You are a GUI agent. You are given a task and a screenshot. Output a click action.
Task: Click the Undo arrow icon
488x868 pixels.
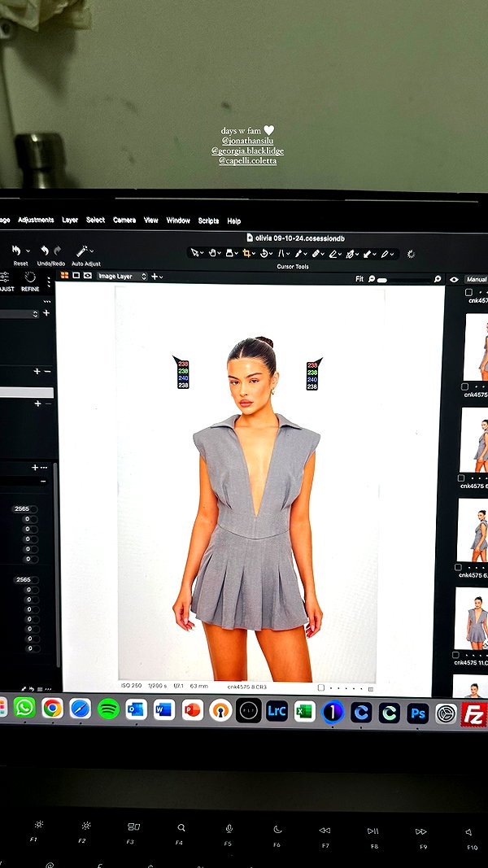(45, 251)
